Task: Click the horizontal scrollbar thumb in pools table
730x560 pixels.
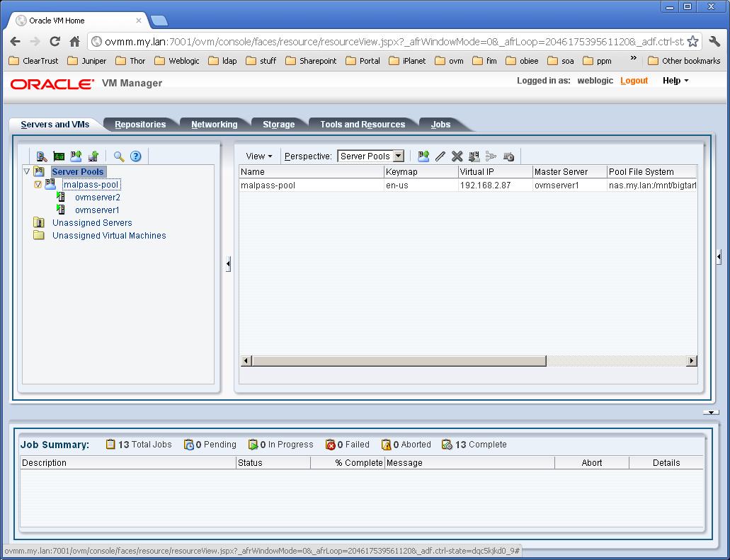Action: pos(399,361)
